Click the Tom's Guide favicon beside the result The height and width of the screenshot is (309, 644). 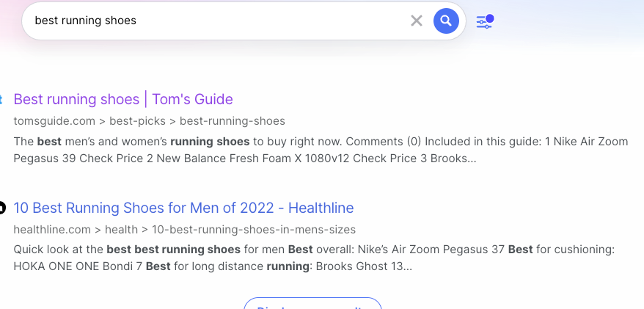(x=2, y=99)
